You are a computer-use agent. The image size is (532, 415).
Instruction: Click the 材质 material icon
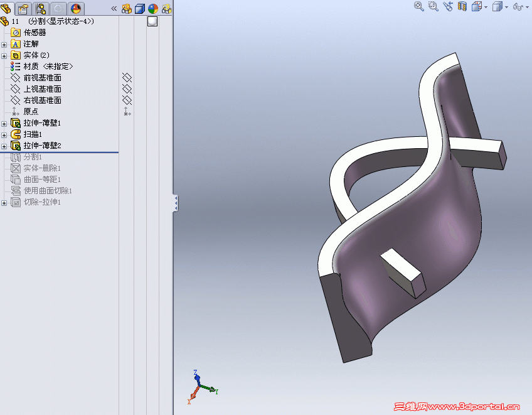tap(15, 66)
